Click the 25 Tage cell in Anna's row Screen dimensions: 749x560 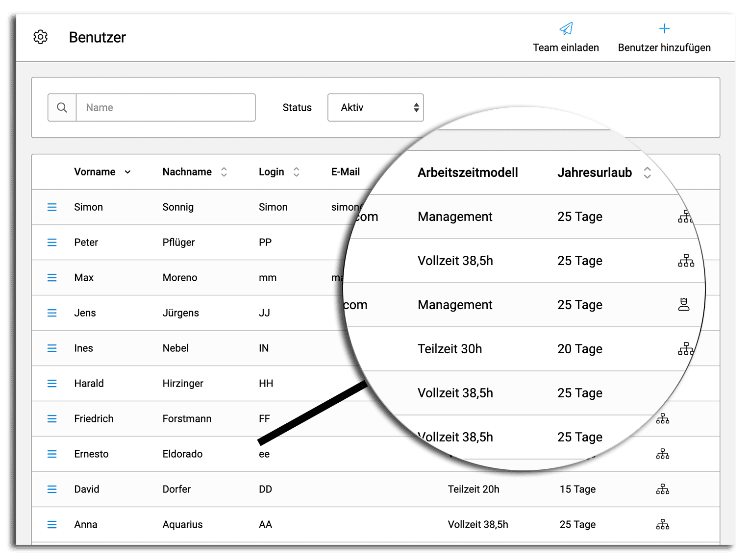577,525
